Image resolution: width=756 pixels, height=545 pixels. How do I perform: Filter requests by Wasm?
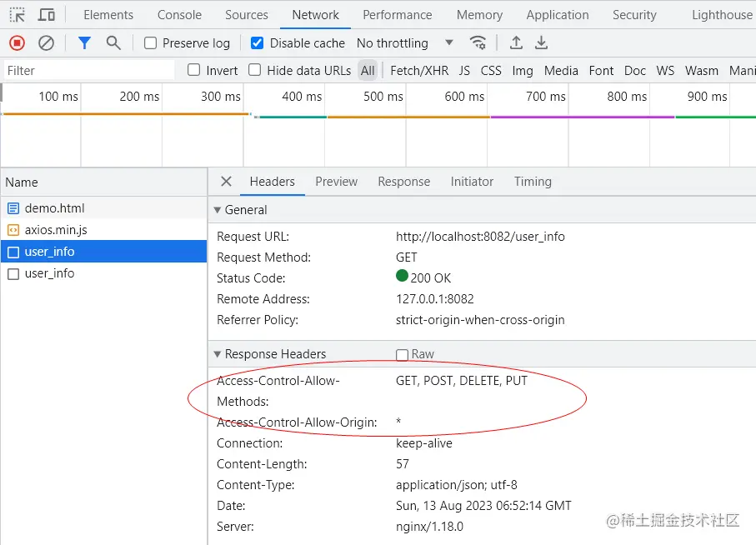pyautogui.click(x=702, y=71)
